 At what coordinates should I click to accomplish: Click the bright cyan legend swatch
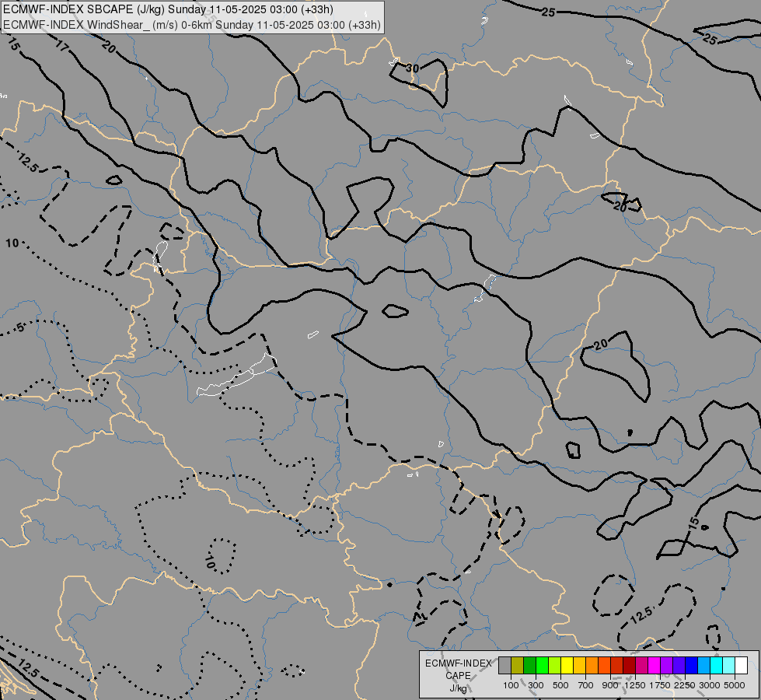tap(717, 665)
